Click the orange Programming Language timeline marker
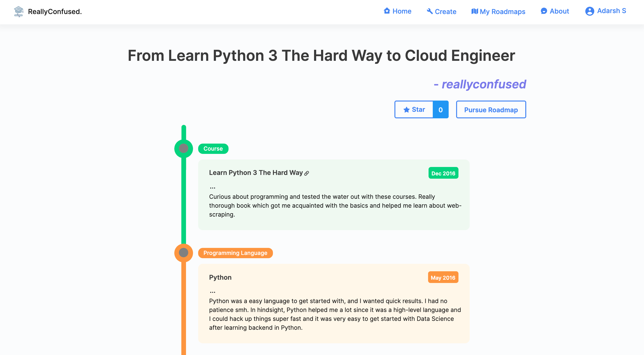Viewport: 644px width, 355px height. pos(183,253)
